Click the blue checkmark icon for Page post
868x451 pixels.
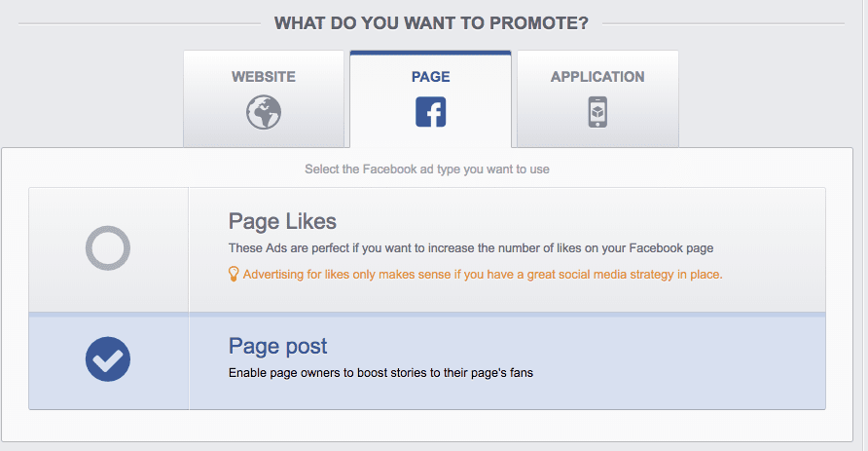tap(108, 360)
